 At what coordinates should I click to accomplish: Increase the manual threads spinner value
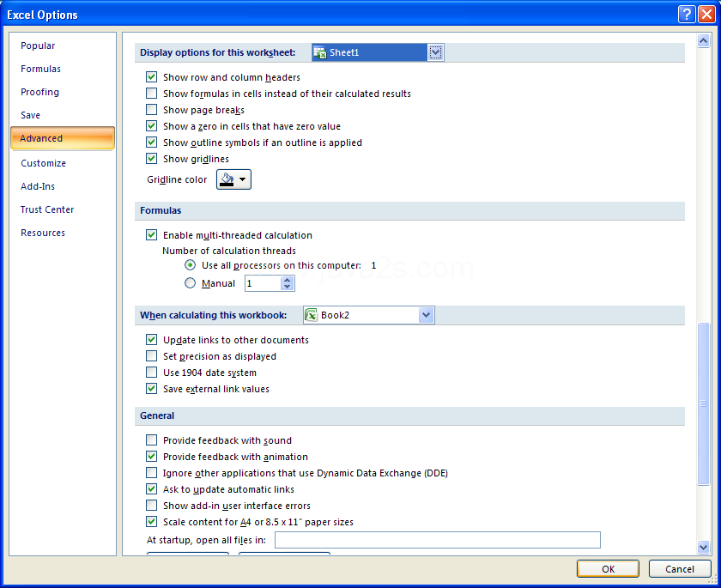pyautogui.click(x=287, y=280)
